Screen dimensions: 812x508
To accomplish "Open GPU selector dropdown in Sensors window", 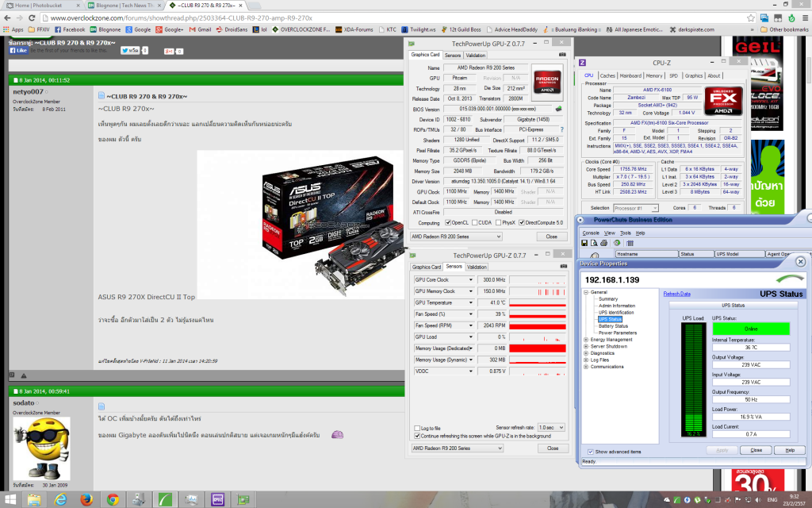I will 458,448.
